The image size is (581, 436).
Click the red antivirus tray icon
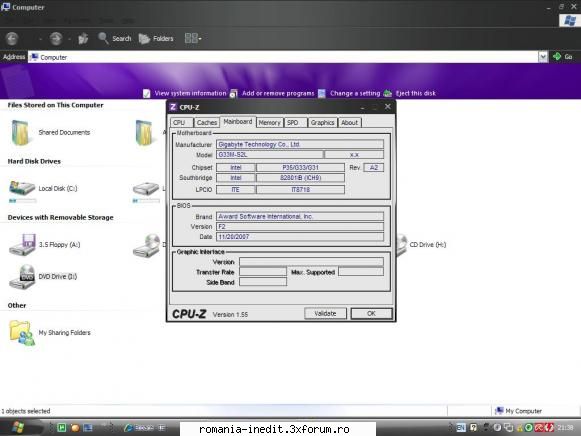point(539,427)
